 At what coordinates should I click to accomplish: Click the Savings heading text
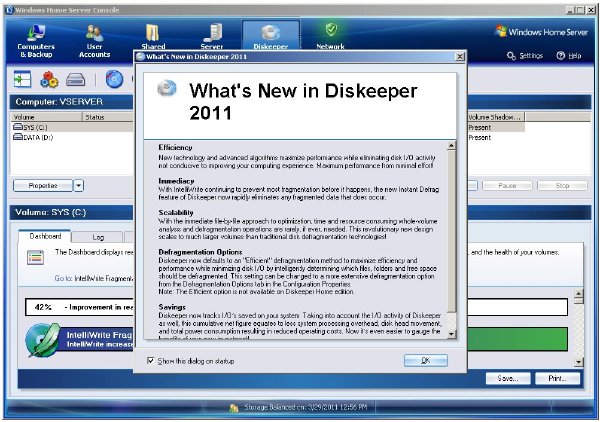pyautogui.click(x=172, y=307)
